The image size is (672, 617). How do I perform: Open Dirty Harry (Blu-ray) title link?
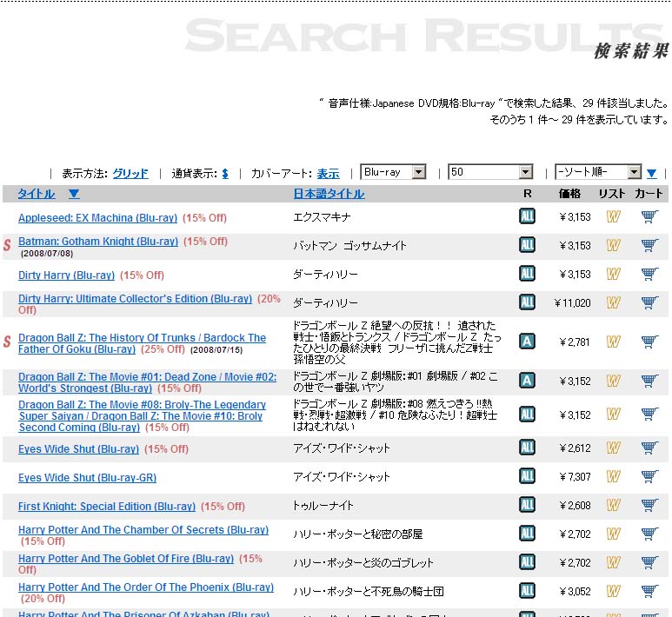pos(66,275)
